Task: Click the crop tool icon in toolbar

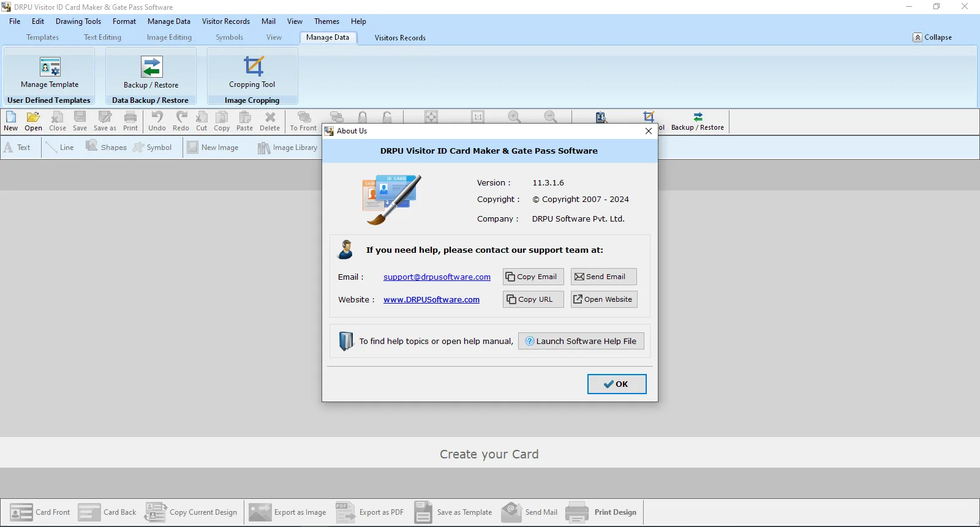Action: point(649,116)
